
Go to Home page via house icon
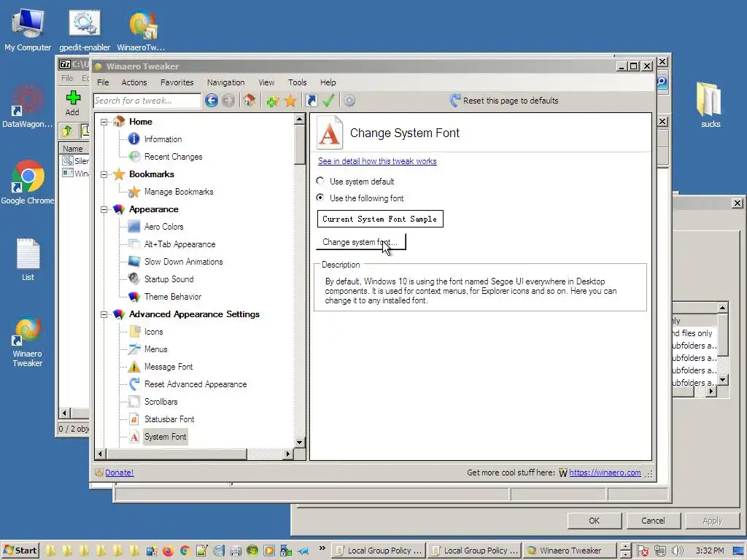pyautogui.click(x=249, y=101)
